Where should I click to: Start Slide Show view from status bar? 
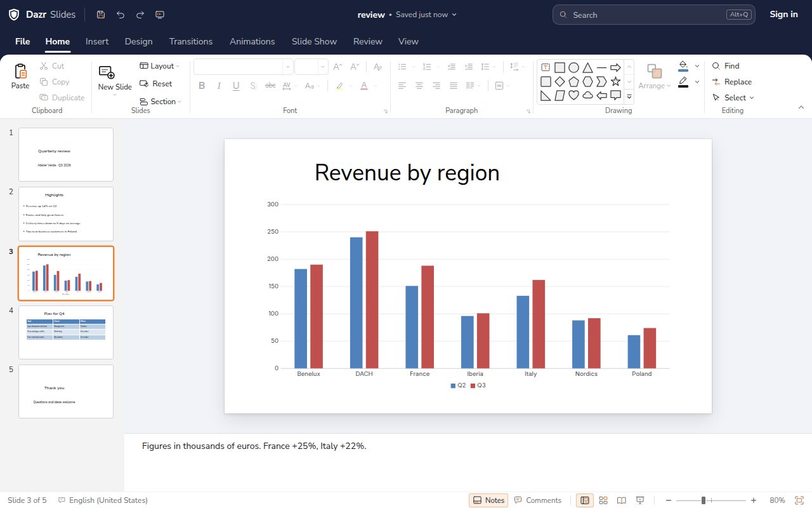[x=640, y=500]
